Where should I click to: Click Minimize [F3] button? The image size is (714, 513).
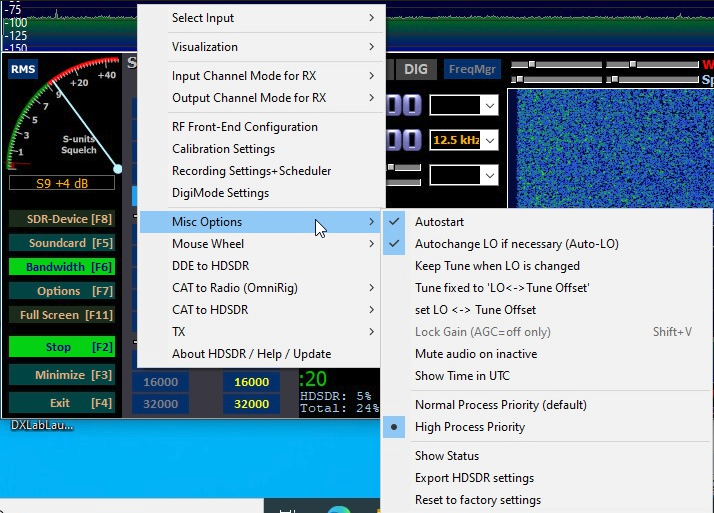tap(62, 375)
